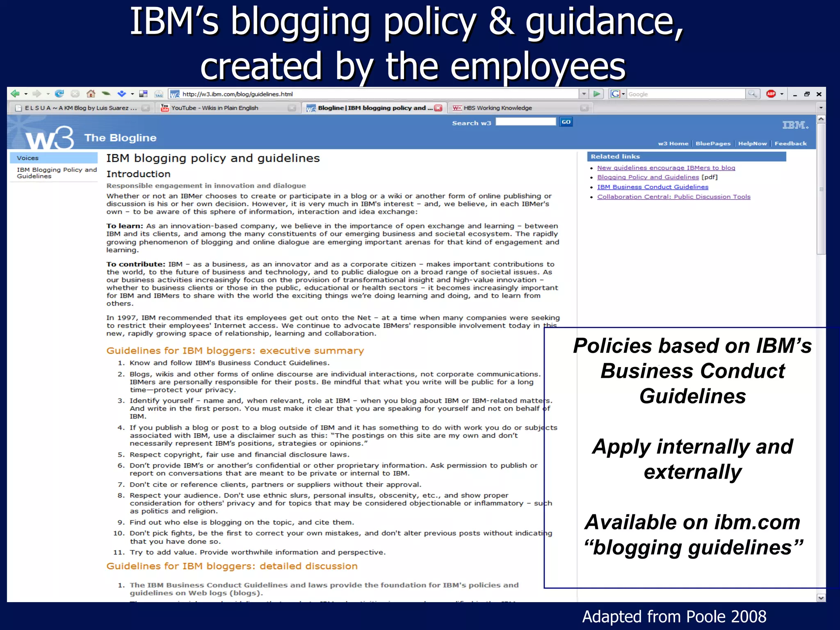Open the BluePages link
This screenshot has height=630, width=840.
click(x=713, y=144)
